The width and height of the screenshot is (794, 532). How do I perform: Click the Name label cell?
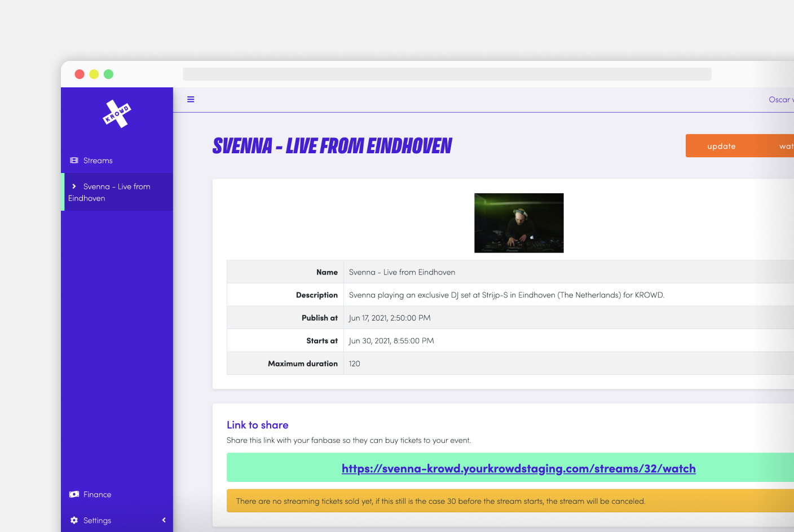285,272
